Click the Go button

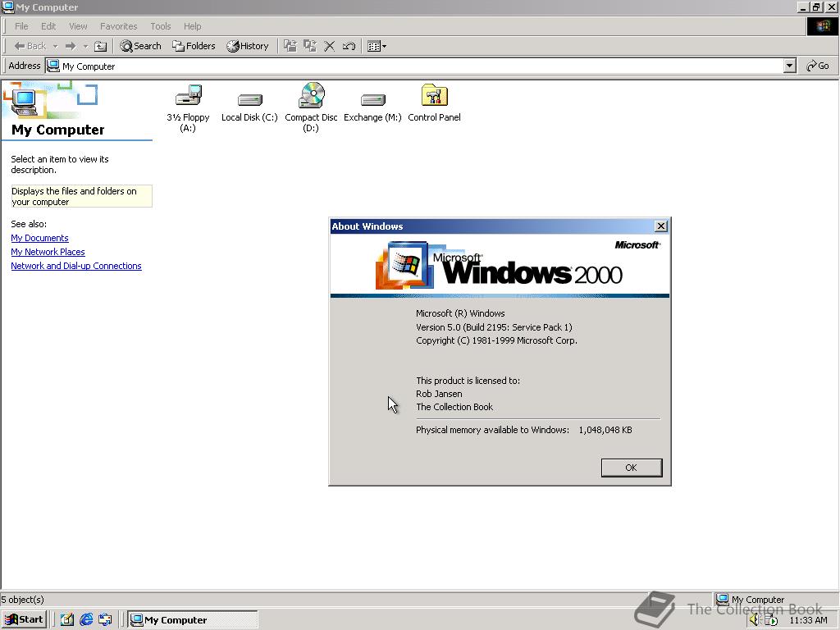pyautogui.click(x=818, y=66)
